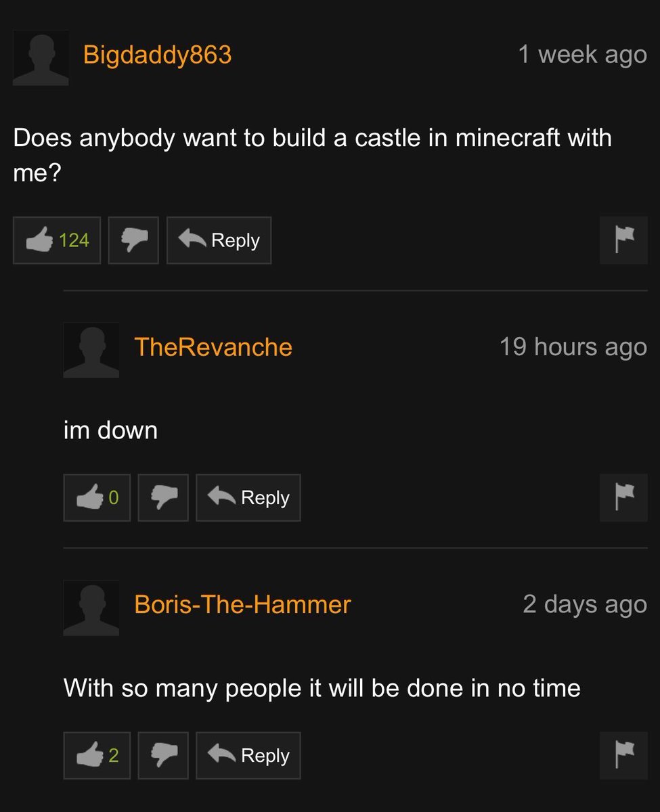Click the '19 hours ago' timestamp
Screen dimensions: 660x812
(573, 347)
